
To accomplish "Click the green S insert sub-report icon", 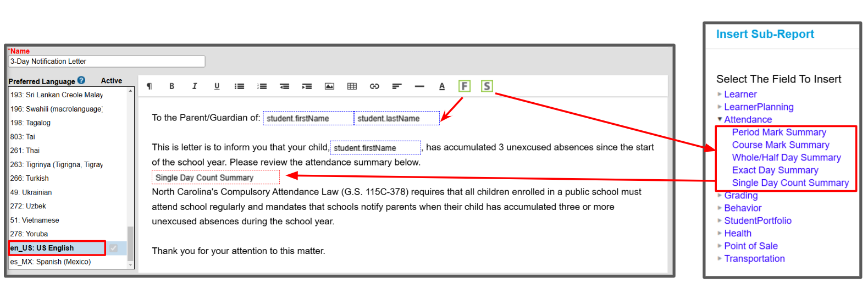I will pos(487,86).
